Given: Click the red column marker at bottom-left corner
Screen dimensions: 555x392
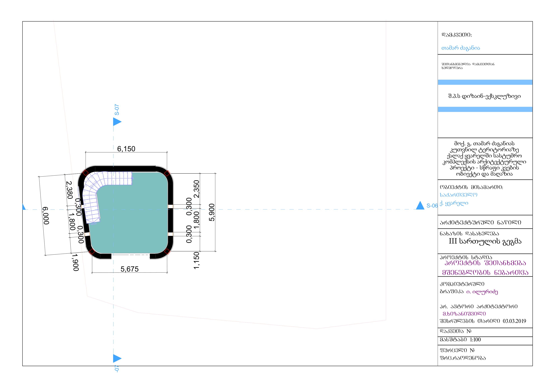Looking at the screenshot, I should tap(92, 252).
